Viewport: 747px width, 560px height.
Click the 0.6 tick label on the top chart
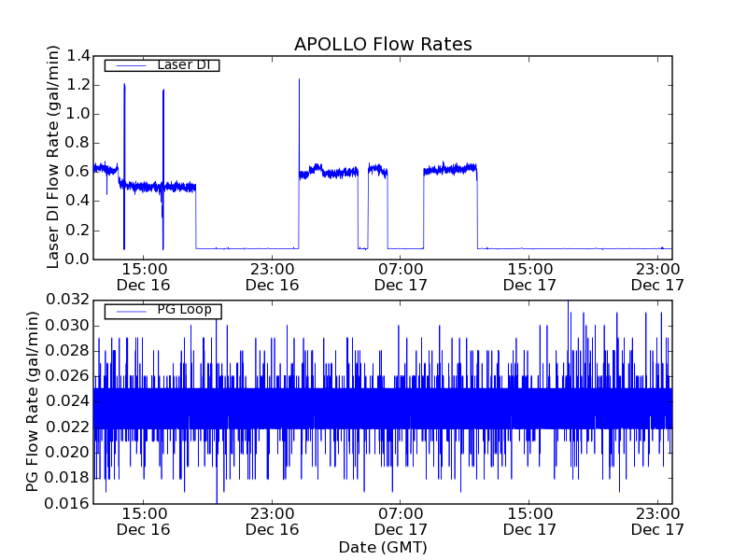point(78,173)
